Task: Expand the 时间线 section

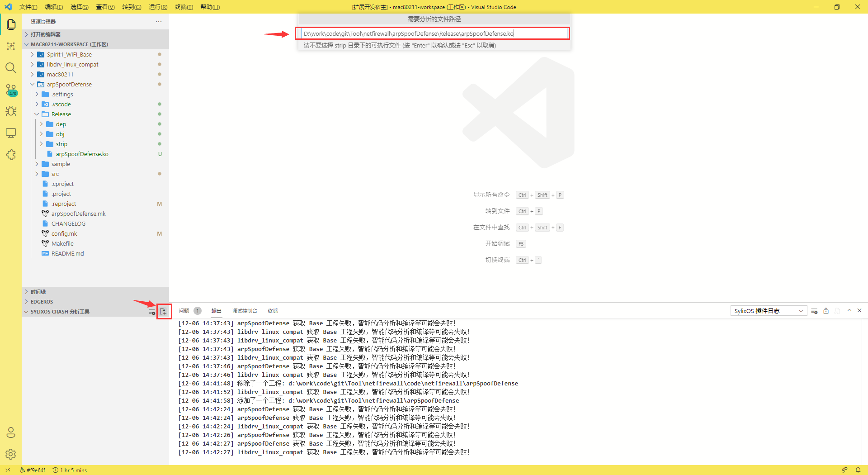Action: point(95,292)
